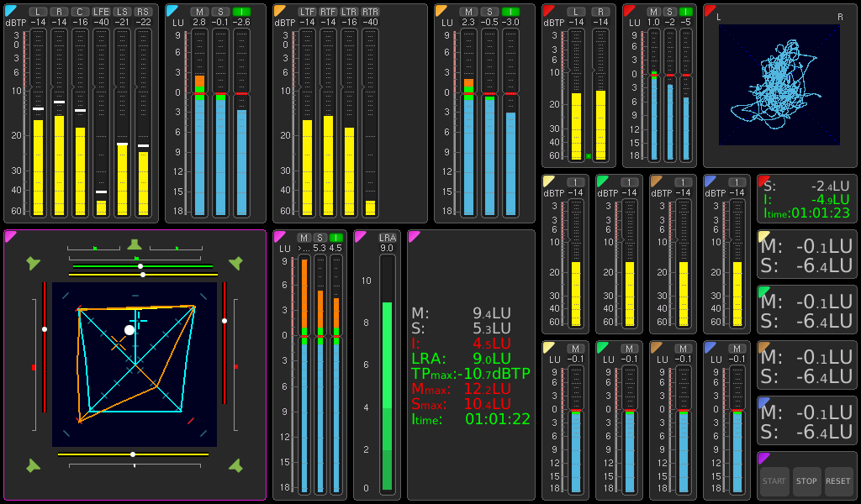
Task: Click the LFE channel label on the first meter
Action: pyautogui.click(x=101, y=11)
